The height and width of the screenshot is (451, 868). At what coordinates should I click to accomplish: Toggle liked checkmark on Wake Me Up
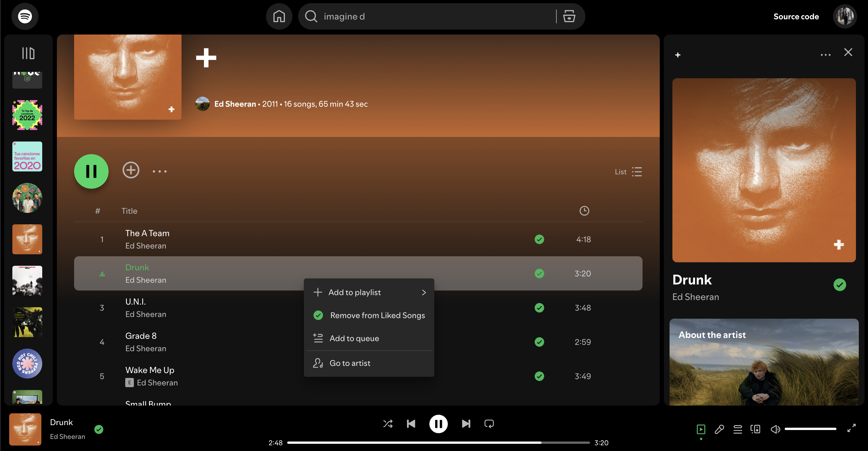tap(539, 376)
